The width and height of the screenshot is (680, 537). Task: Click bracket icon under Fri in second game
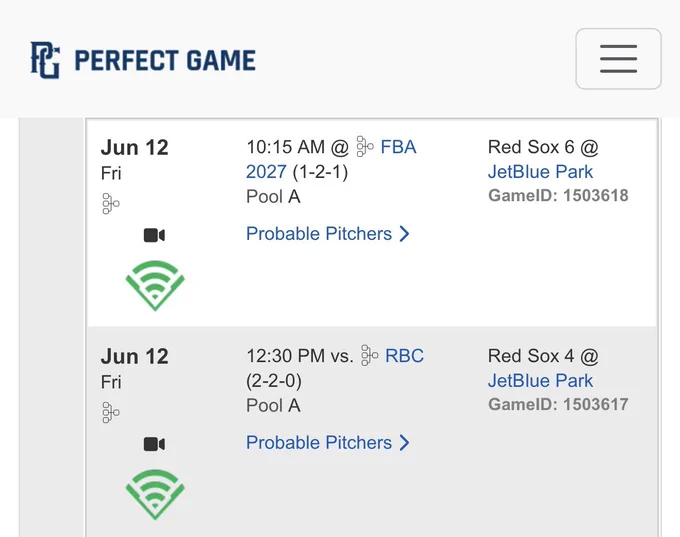[111, 413]
